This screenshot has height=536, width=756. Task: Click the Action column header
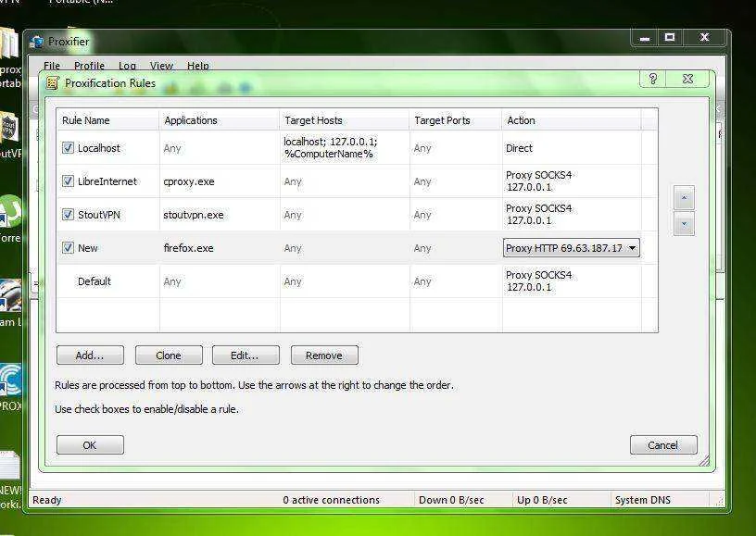572,120
